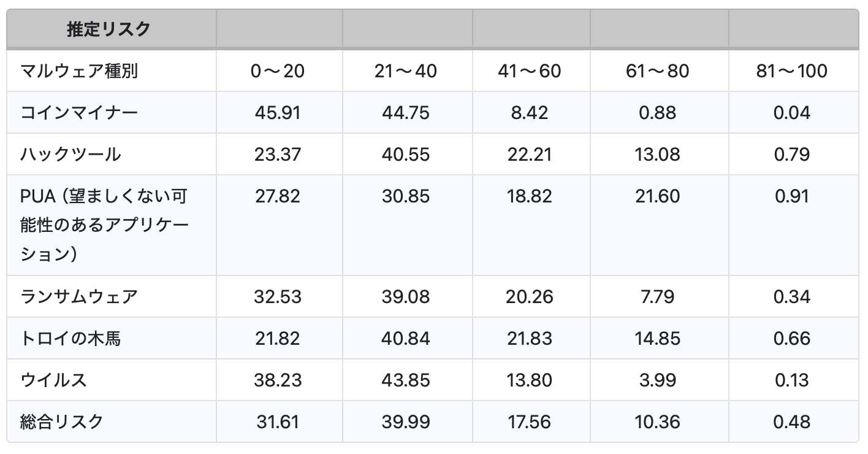Click the トロイの木馬 value 0.66
Image resolution: width=868 pixels, height=454 pixels.
792,339
